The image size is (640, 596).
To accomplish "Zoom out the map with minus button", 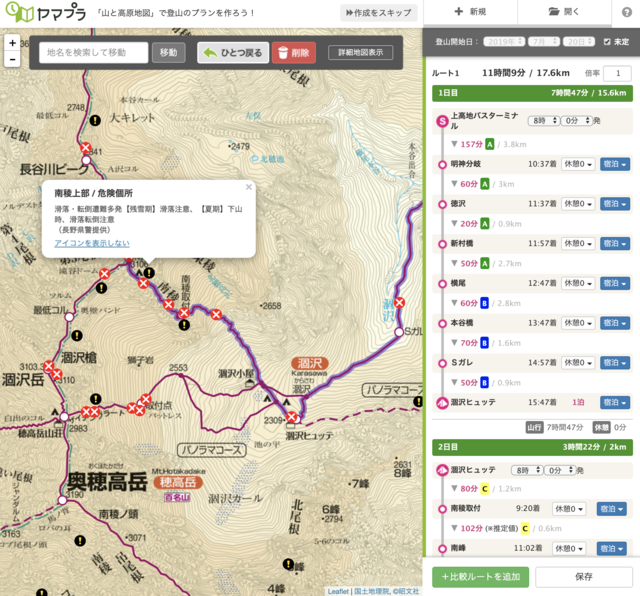I will 12,61.
